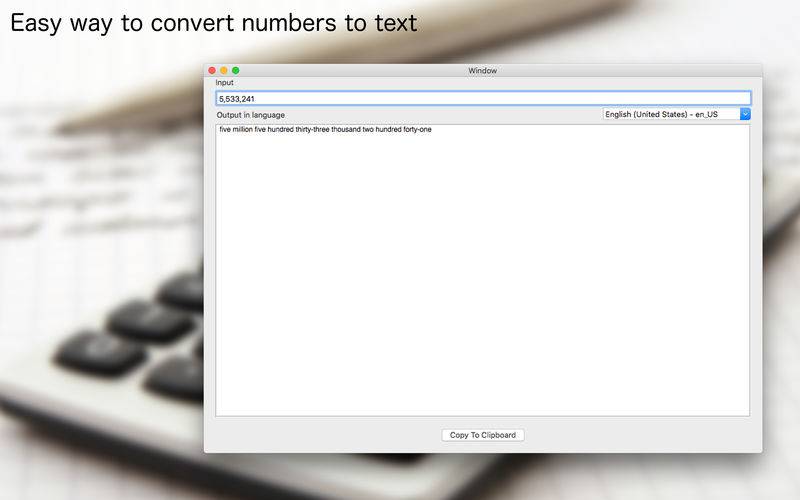The width and height of the screenshot is (800, 500).
Task: Click the Input number field containing 5,533,241
Action: click(x=483, y=98)
